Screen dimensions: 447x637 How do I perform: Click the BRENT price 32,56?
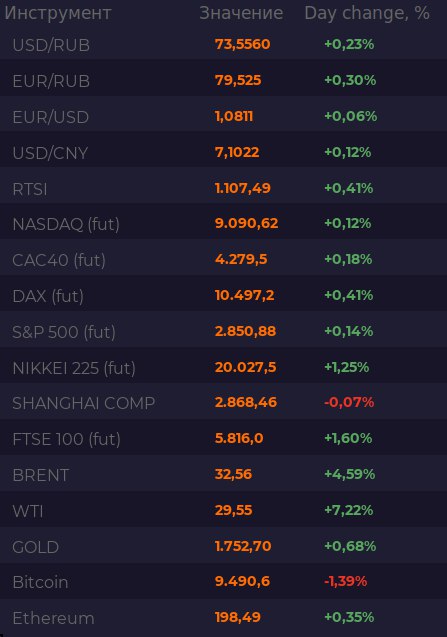click(x=233, y=474)
